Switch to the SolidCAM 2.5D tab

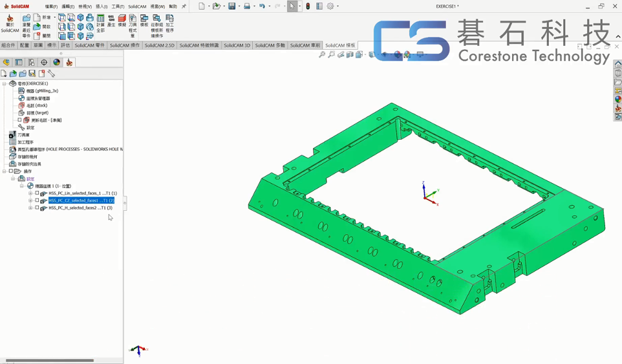click(159, 46)
